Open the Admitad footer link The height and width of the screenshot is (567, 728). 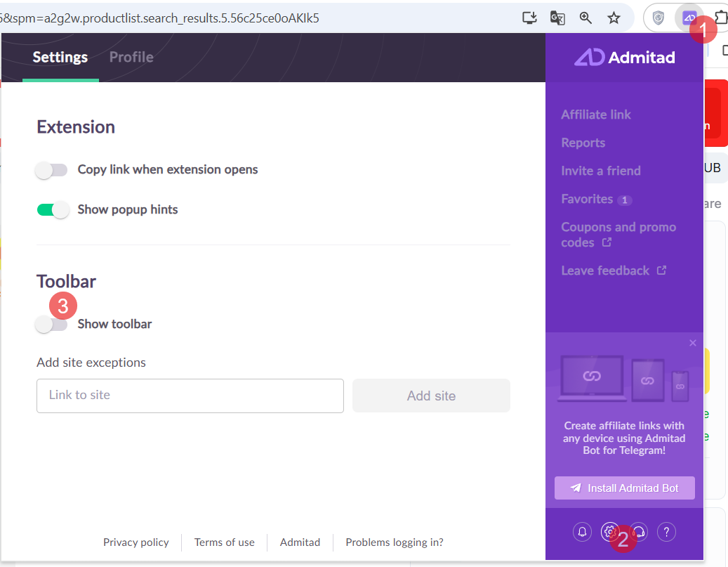tap(300, 542)
